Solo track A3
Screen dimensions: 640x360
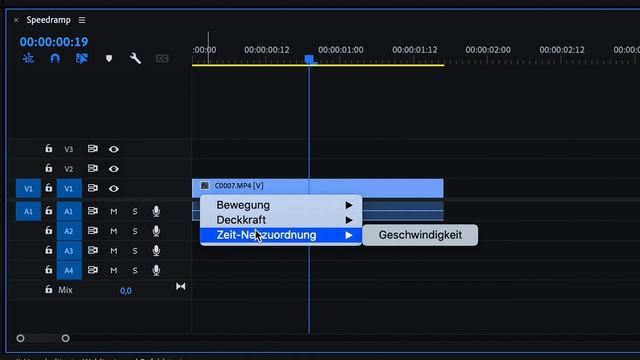coord(135,251)
